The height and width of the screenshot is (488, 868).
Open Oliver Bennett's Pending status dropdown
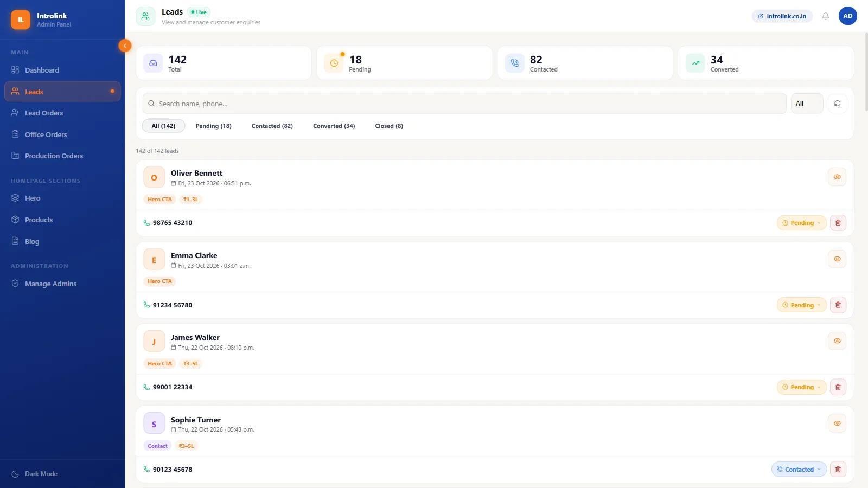pyautogui.click(x=801, y=223)
